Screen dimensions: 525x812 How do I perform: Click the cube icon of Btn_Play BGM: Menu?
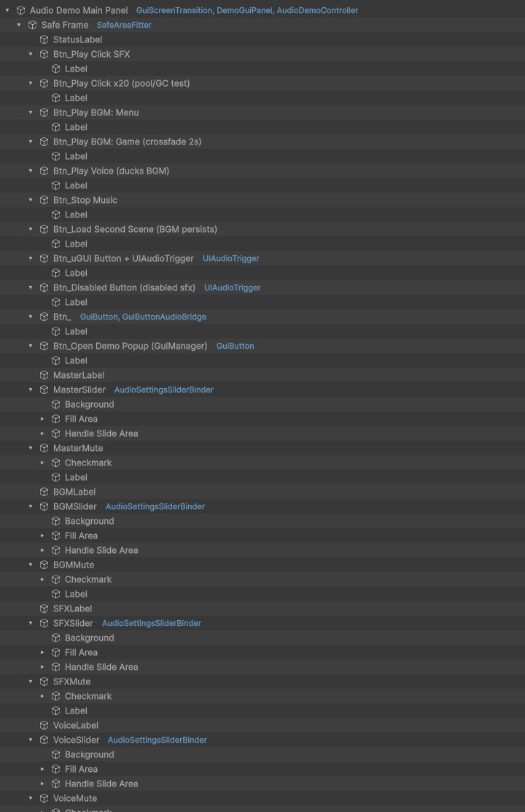click(44, 112)
